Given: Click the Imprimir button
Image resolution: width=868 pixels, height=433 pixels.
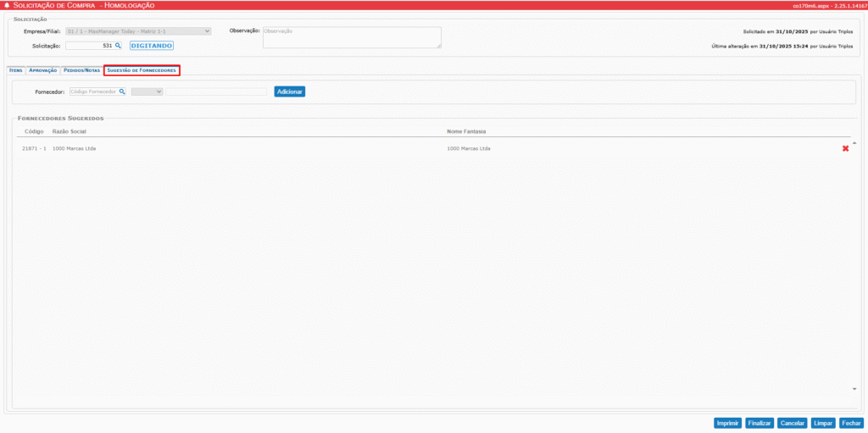Looking at the screenshot, I should point(727,422).
